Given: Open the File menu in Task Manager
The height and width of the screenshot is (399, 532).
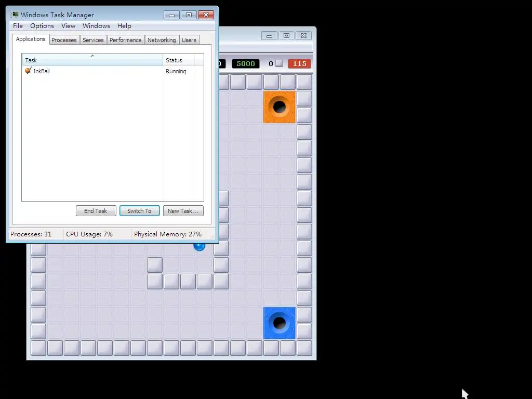Looking at the screenshot, I should pyautogui.click(x=18, y=26).
